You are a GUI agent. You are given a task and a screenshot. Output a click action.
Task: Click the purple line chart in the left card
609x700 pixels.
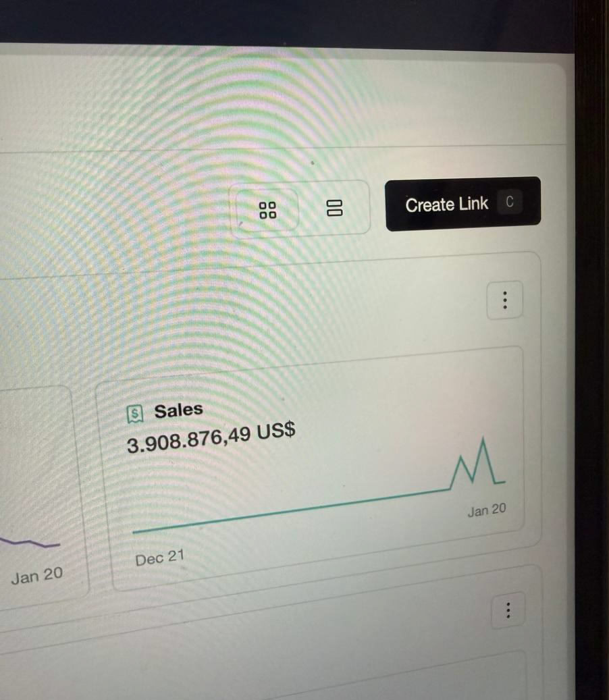click(x=30, y=543)
